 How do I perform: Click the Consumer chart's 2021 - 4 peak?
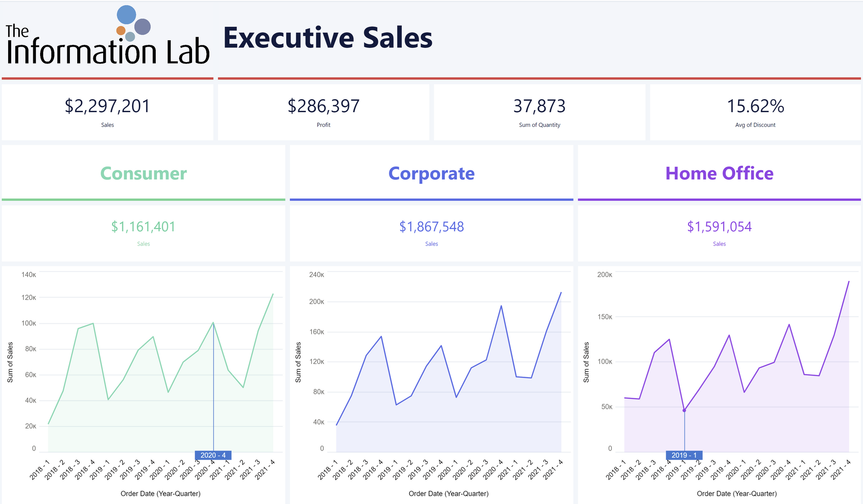pyautogui.click(x=273, y=294)
